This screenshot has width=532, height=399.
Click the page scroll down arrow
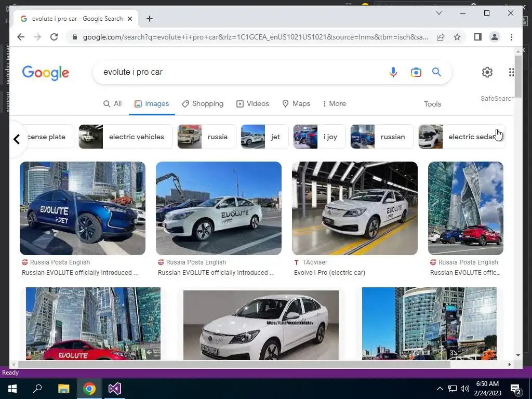pyautogui.click(x=518, y=355)
